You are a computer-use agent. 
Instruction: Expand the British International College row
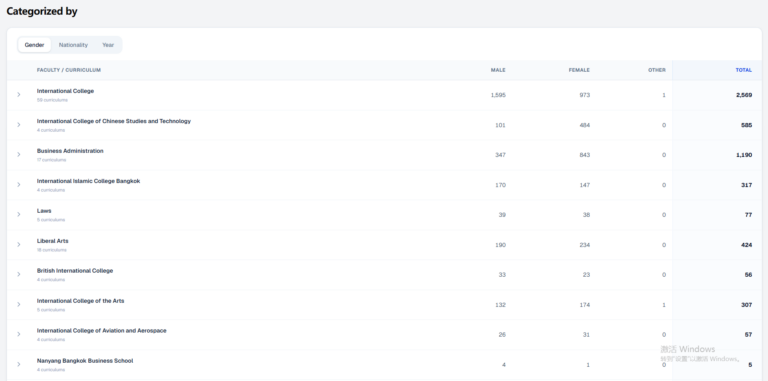tap(19, 274)
